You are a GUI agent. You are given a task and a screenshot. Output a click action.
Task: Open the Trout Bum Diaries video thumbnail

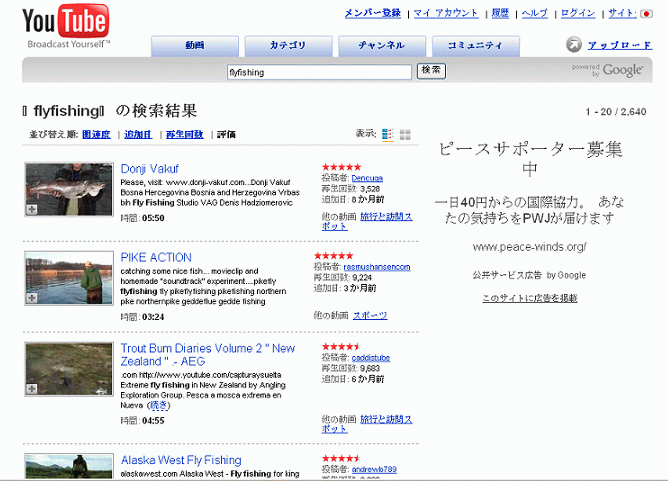click(x=69, y=369)
